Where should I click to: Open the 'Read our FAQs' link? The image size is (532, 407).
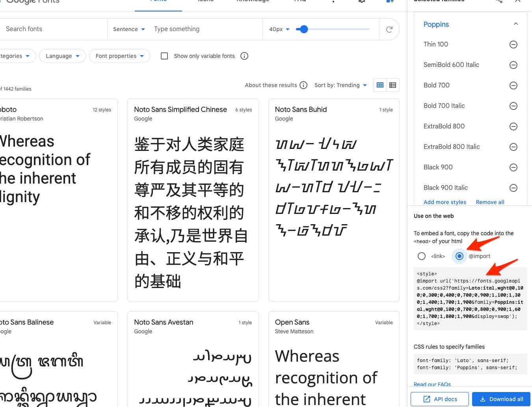[432, 384]
